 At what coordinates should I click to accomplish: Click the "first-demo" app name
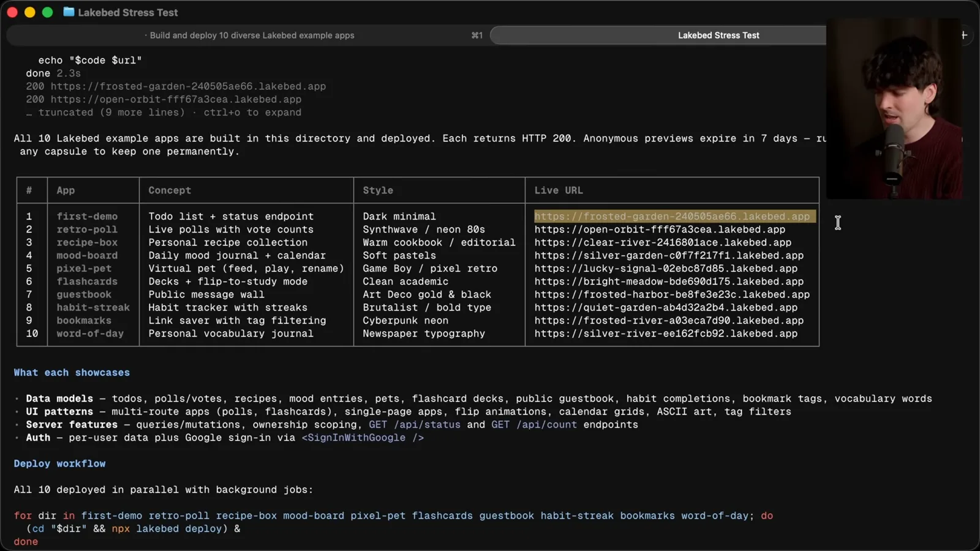[87, 216]
